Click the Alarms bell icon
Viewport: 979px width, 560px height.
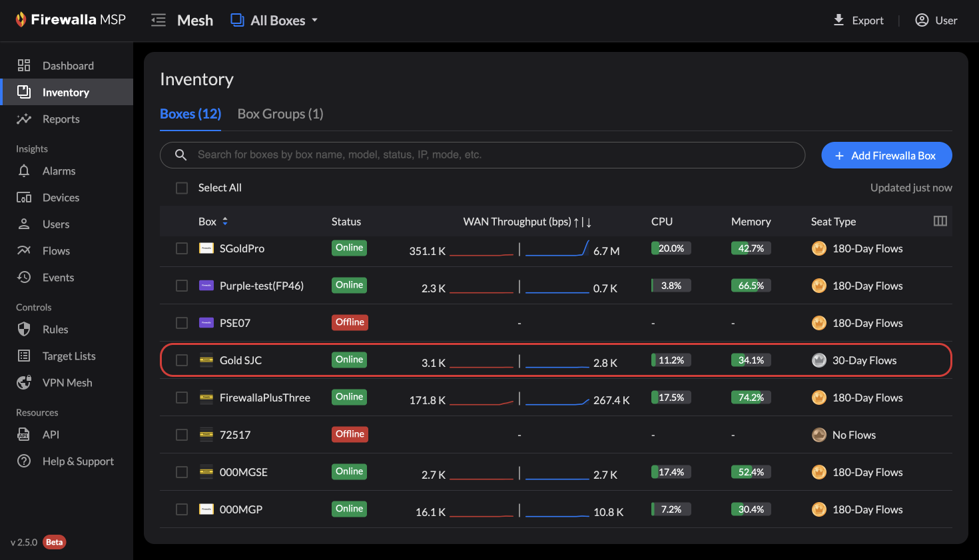click(24, 170)
